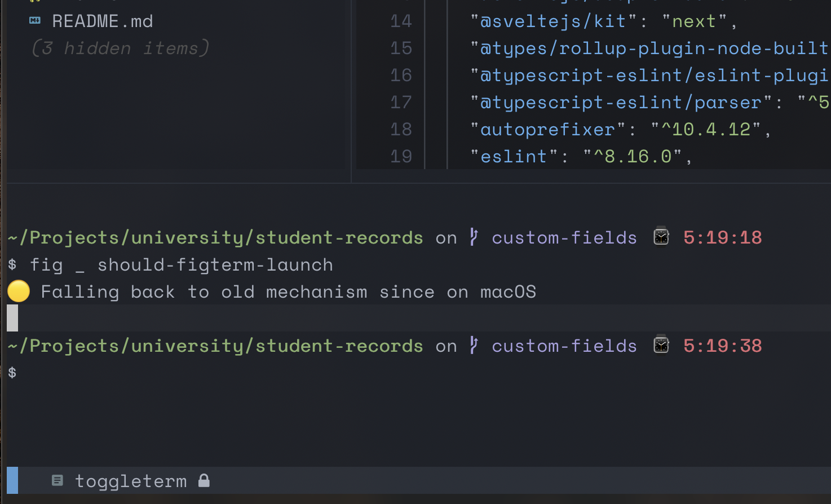The image size is (831, 504).
Task: Click the terminal buffer icon in the statusline
Action: click(x=57, y=480)
